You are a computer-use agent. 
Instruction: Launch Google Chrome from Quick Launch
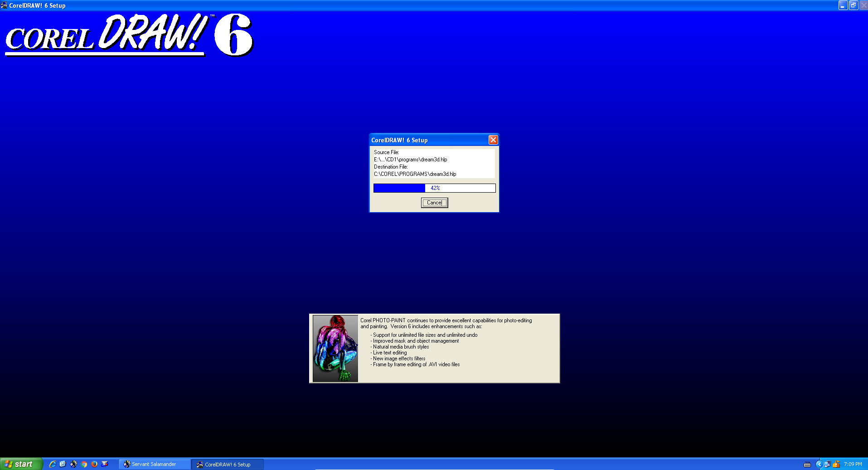(84, 464)
